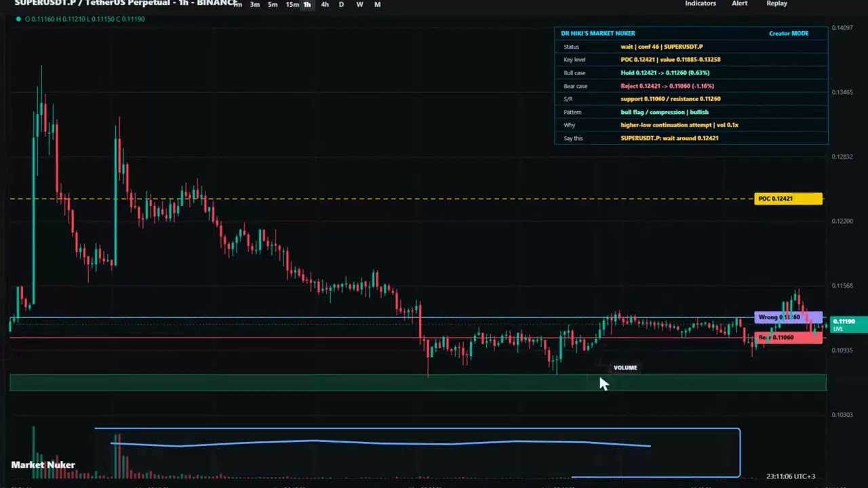Click the Creator MODE label
The width and height of the screenshot is (868, 488).
tap(789, 33)
